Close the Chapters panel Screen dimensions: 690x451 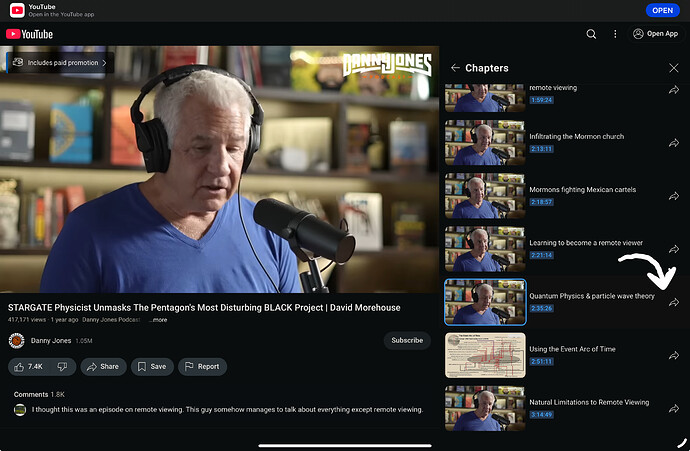point(673,68)
